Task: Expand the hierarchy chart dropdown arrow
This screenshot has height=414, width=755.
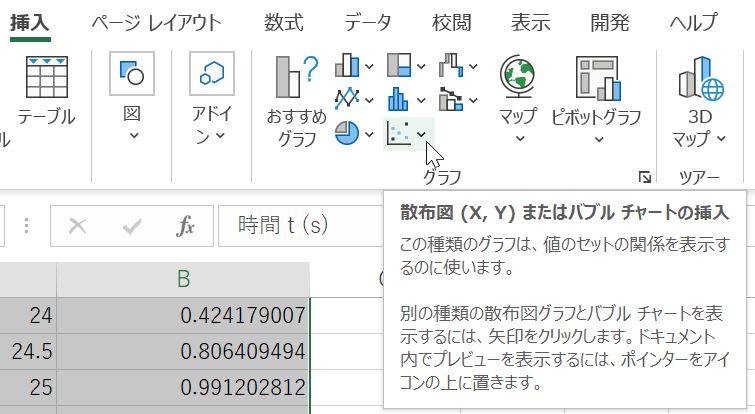Action: click(x=421, y=66)
